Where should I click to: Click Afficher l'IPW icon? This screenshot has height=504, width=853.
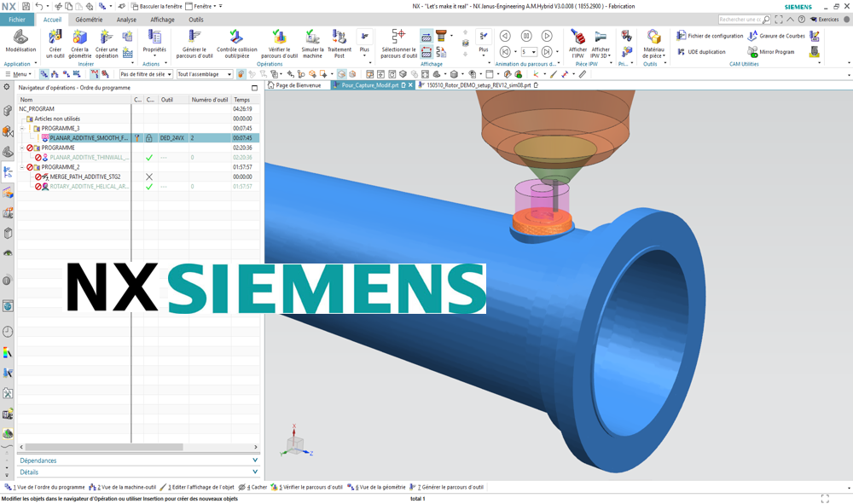(x=577, y=43)
